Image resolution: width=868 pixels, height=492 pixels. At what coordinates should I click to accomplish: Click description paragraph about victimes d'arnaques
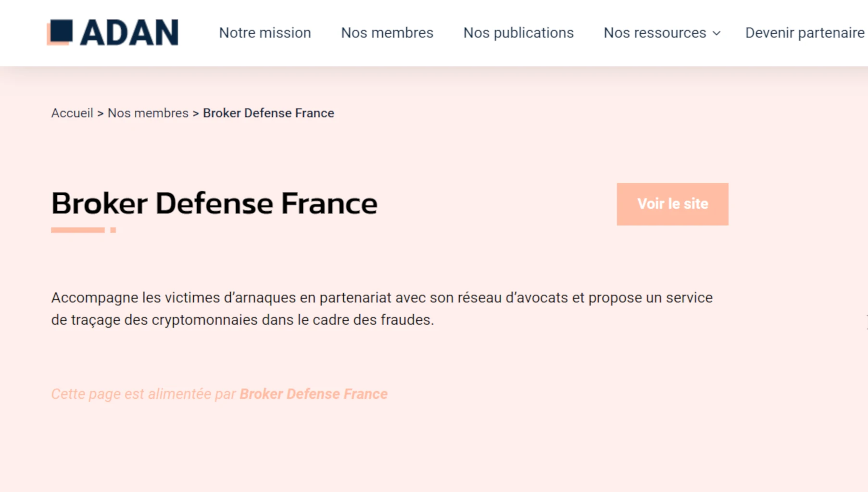pos(382,308)
